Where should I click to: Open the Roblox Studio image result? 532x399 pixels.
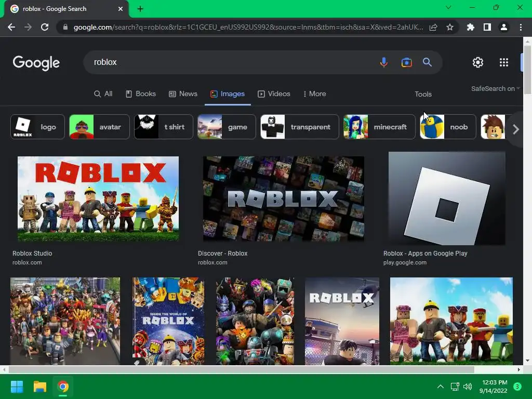(98, 198)
